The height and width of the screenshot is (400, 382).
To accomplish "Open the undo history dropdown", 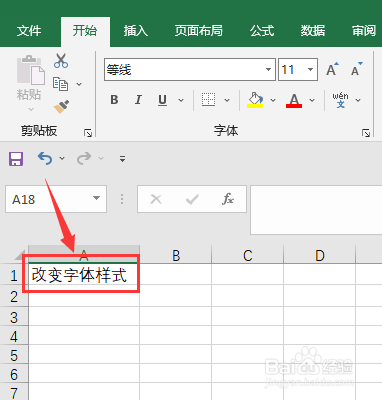I will click(62, 159).
